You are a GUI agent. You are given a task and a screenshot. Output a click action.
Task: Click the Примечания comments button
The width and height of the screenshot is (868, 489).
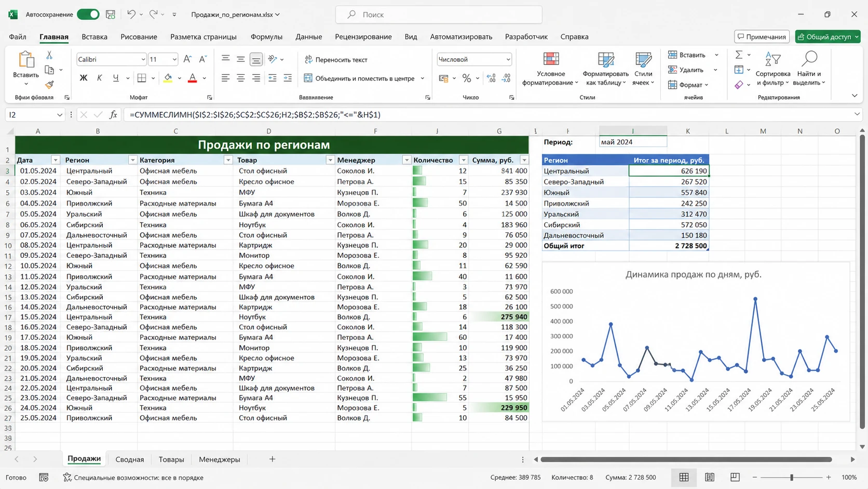(x=762, y=36)
